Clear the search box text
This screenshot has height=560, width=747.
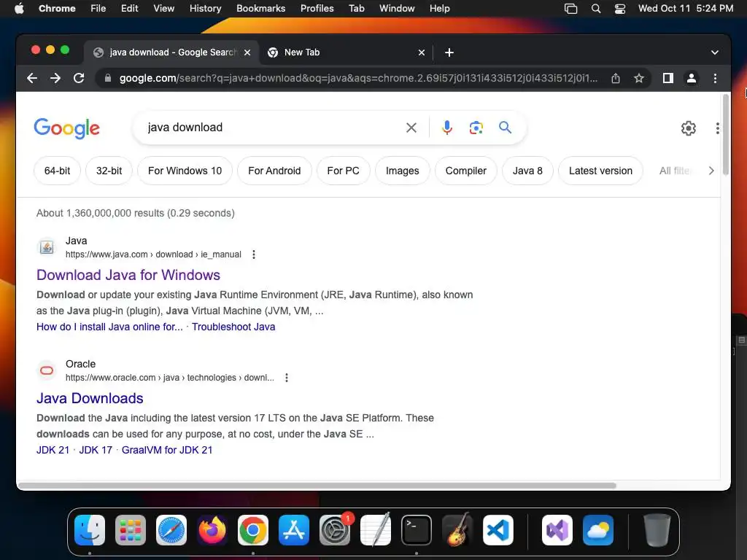tap(411, 128)
